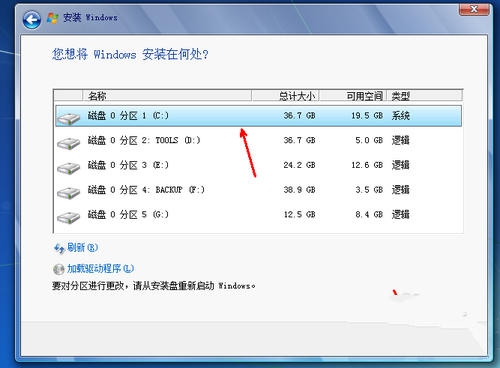
Task: Click drive icon for TOOLS (D:) partition
Action: pyautogui.click(x=68, y=143)
